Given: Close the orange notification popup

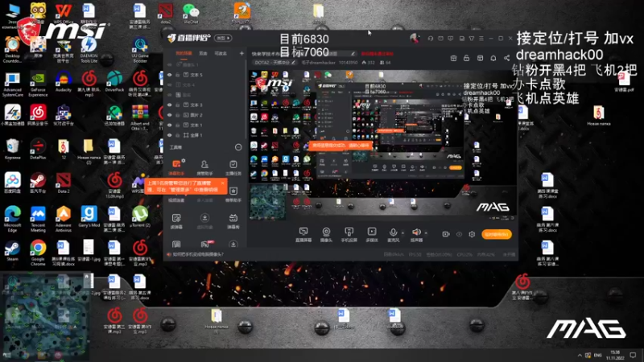Looking at the screenshot, I should click(x=222, y=183).
